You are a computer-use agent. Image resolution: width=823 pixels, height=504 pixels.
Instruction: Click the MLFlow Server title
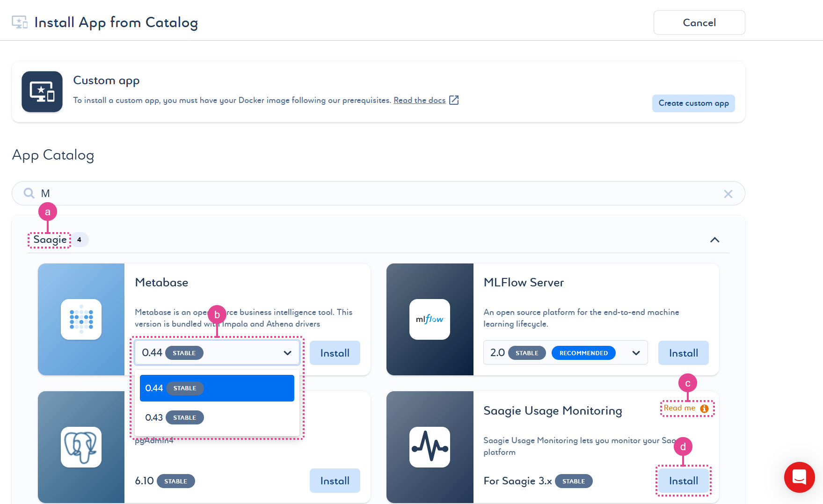point(524,283)
